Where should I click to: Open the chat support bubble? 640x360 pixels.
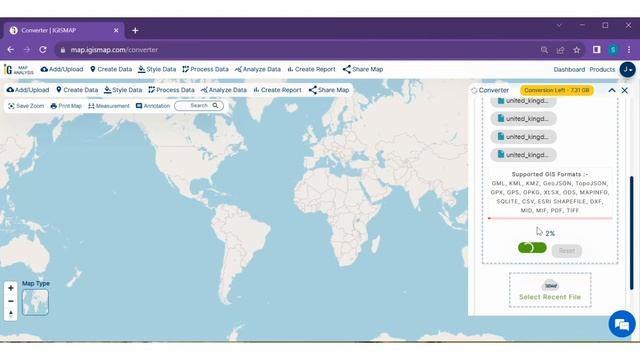[x=622, y=324]
